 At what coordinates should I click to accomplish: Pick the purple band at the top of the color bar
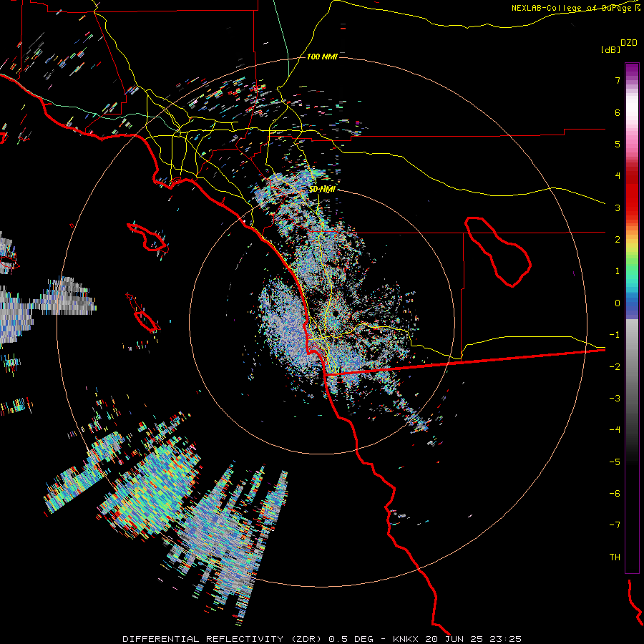click(632, 69)
